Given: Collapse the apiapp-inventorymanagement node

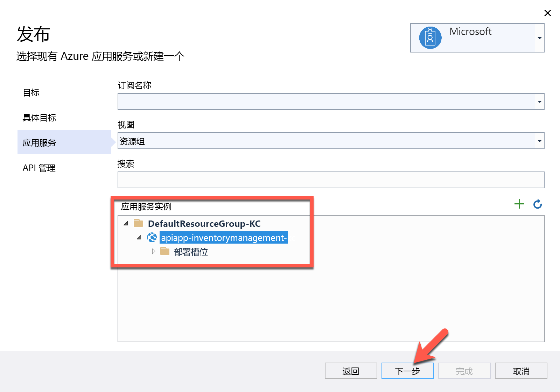Looking at the screenshot, I should tap(139, 237).
